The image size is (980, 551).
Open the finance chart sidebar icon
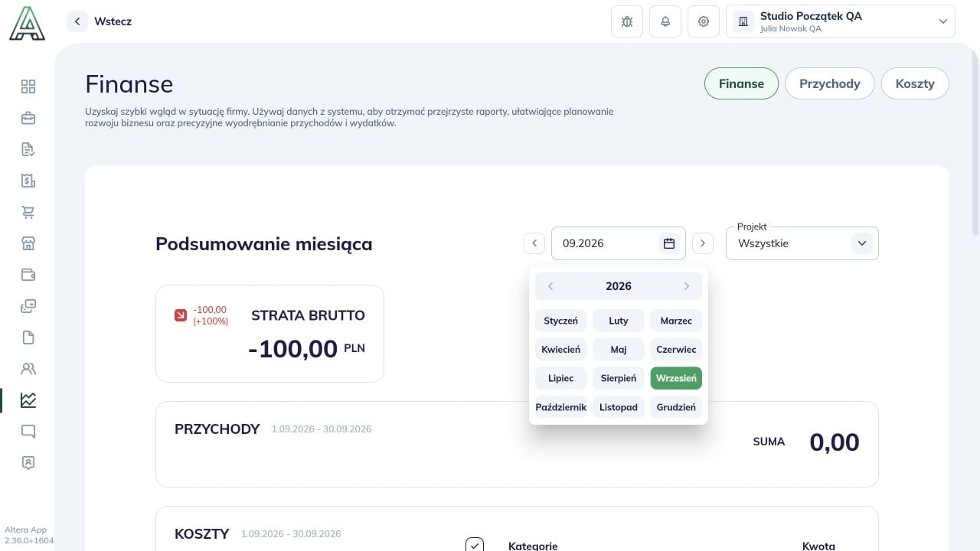coord(28,400)
